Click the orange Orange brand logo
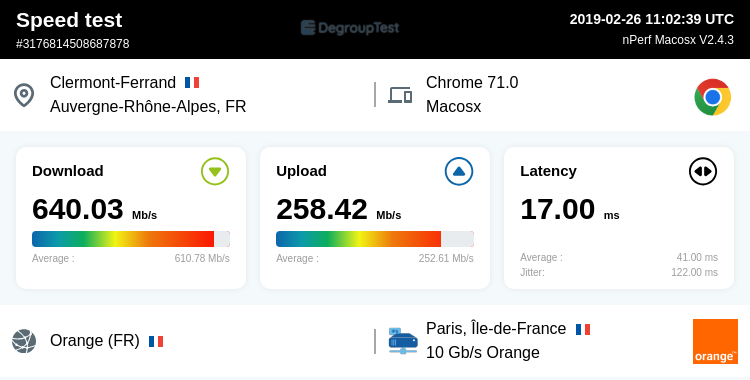This screenshot has width=750, height=380. (715, 341)
